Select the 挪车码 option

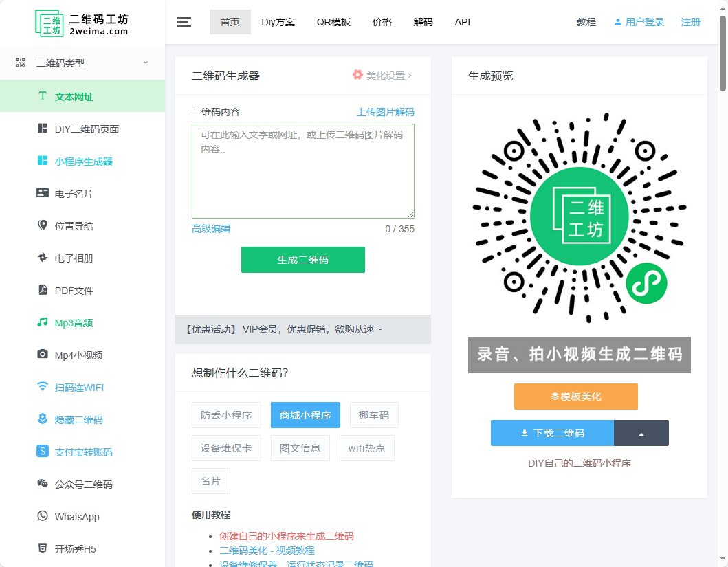point(374,415)
